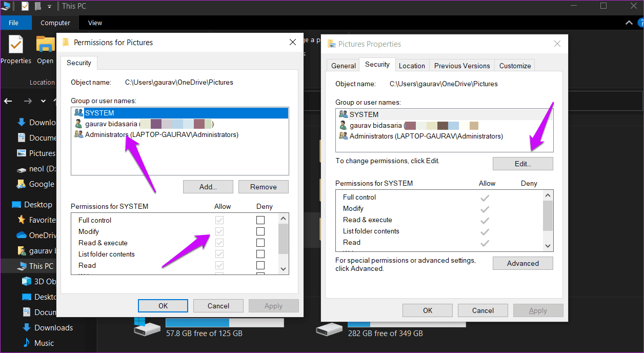Click gaurav bidasaria user icon in Permissions dialog

(78, 124)
